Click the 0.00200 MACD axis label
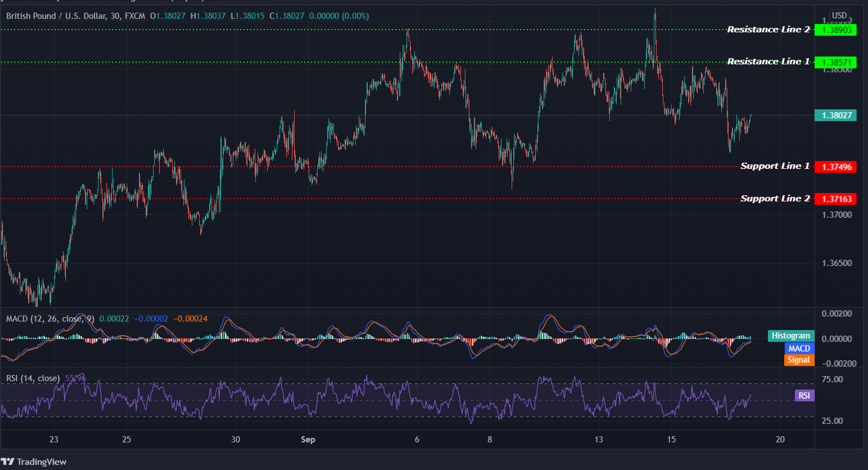The image size is (868, 470). coord(837,314)
